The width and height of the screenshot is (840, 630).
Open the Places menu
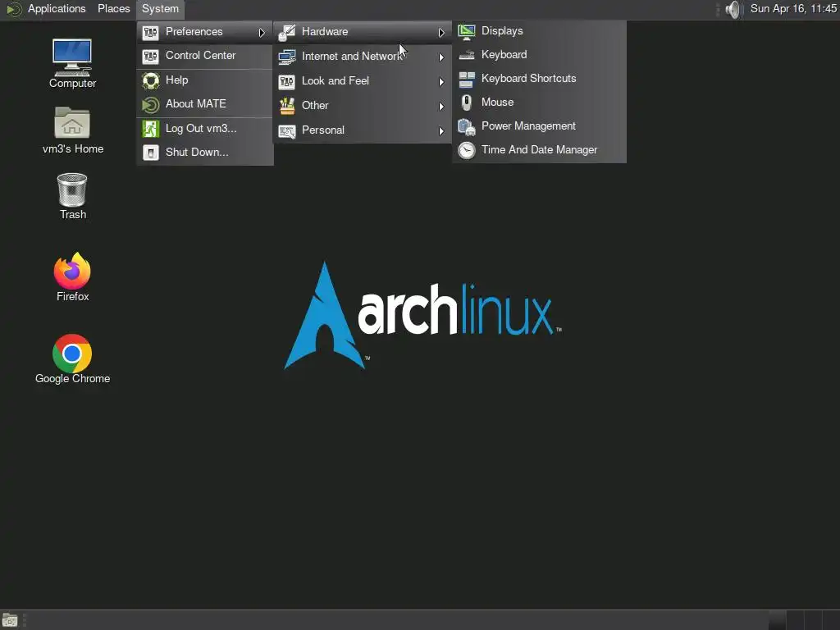[x=113, y=9]
